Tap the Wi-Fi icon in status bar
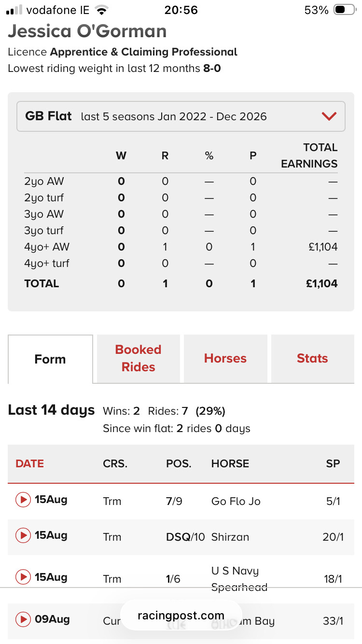This screenshot has width=362, height=644. [x=101, y=10]
